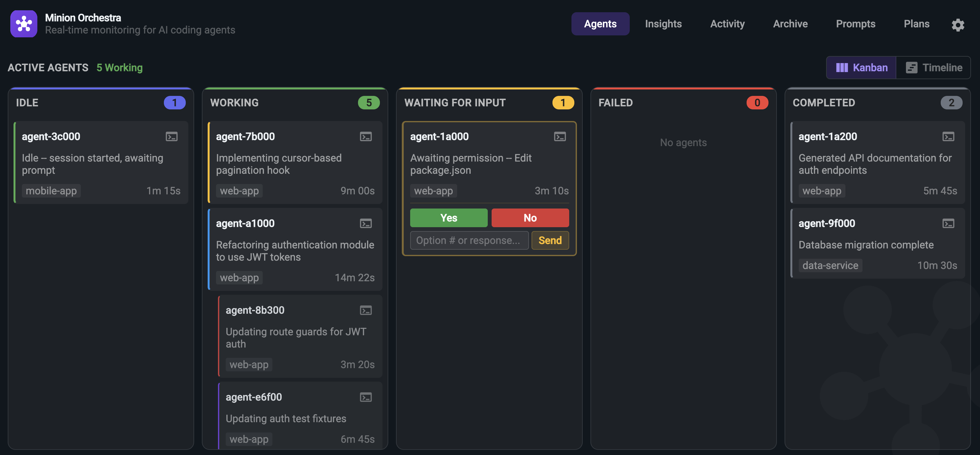
Task: Click terminal icon on agent-1a200
Action: tap(948, 136)
